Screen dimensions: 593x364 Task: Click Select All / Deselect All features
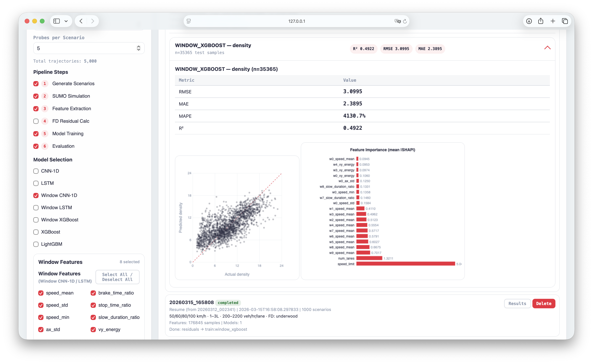coord(117,277)
